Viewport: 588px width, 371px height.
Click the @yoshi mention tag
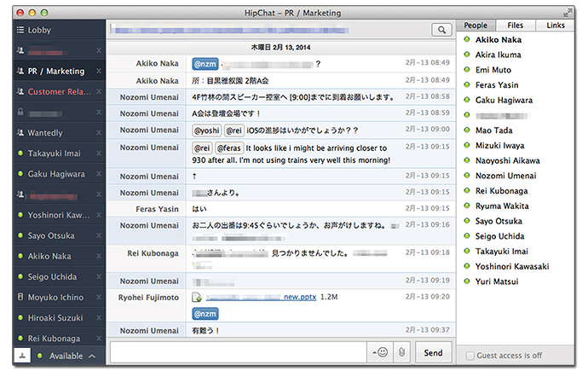207,130
